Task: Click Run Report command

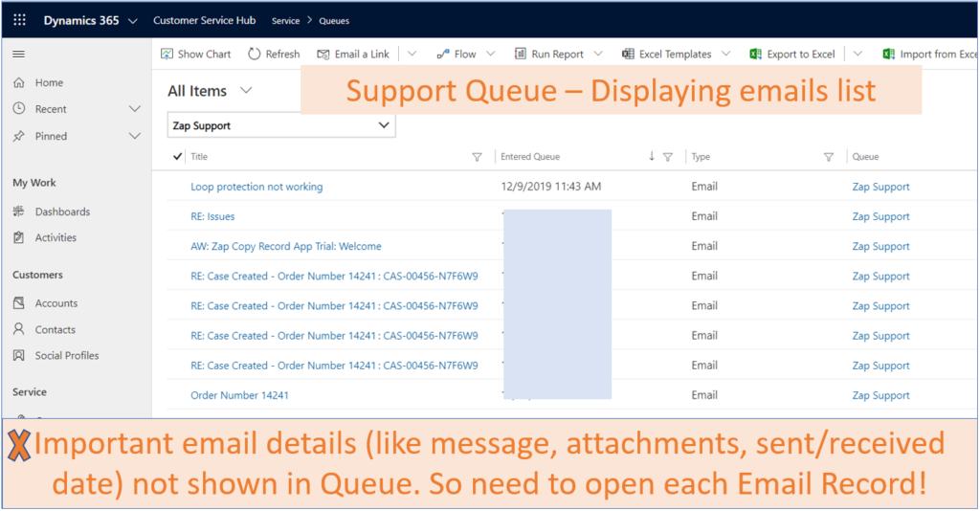Action: (548, 55)
